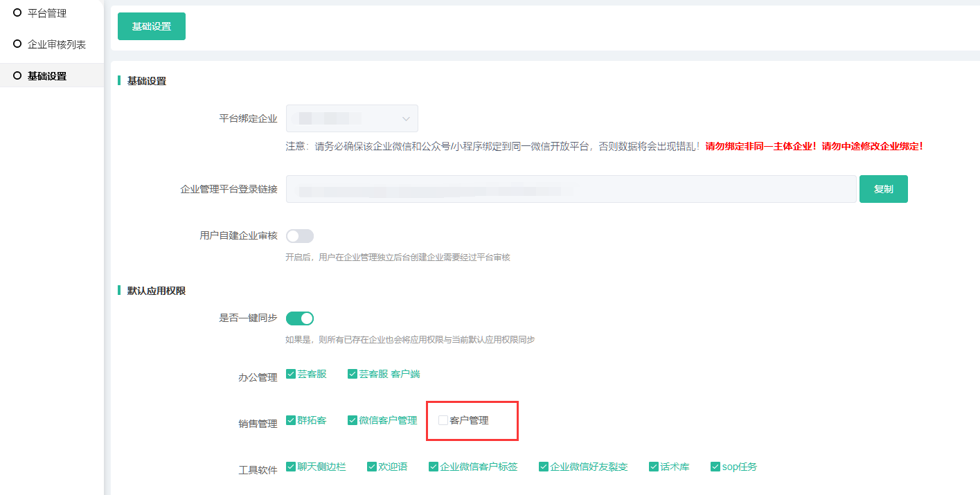Screen dimensions: 980x495
Task: Turn off the 是否一键同步 switch
Action: [300, 318]
